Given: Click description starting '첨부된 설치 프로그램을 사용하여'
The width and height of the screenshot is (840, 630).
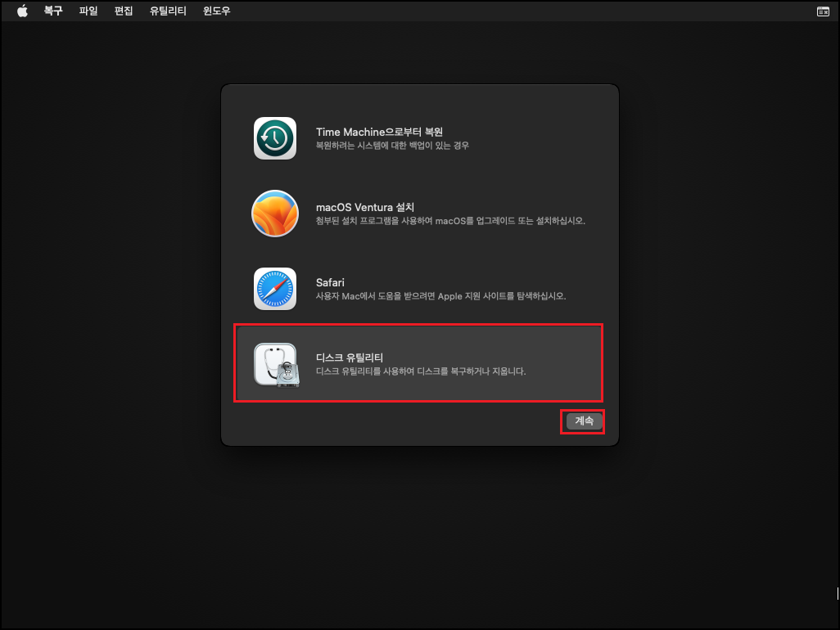Looking at the screenshot, I should pyautogui.click(x=450, y=221).
